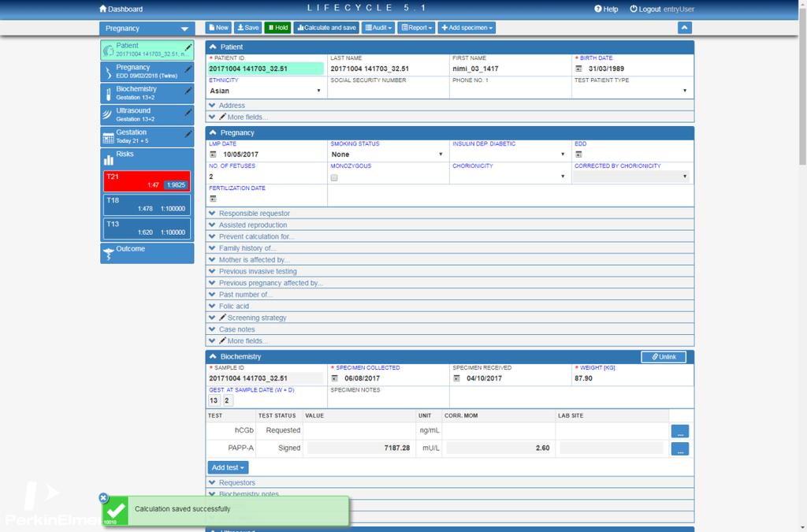807x532 pixels.
Task: Expand the Screening strategy section
Action: (x=449, y=318)
